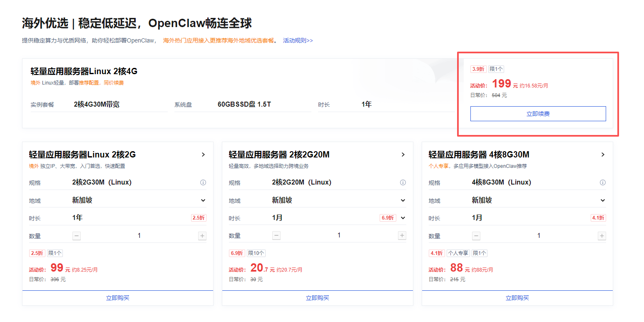Image resolution: width=644 pixels, height=322 pixels.
Task: Increase quantity on 2核2G20M card
Action: tap(402, 236)
